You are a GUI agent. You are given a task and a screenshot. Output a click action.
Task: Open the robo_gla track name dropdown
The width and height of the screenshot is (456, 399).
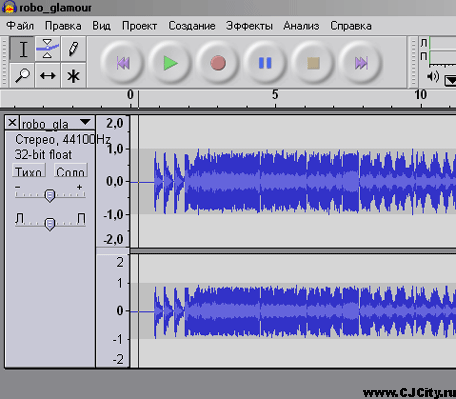(85, 122)
